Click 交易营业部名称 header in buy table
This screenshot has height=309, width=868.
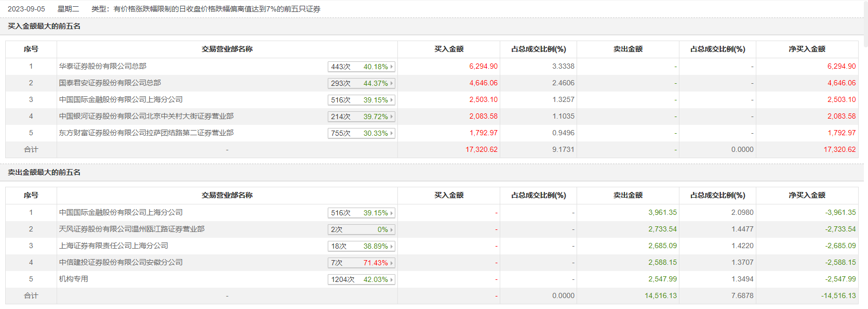click(227, 49)
